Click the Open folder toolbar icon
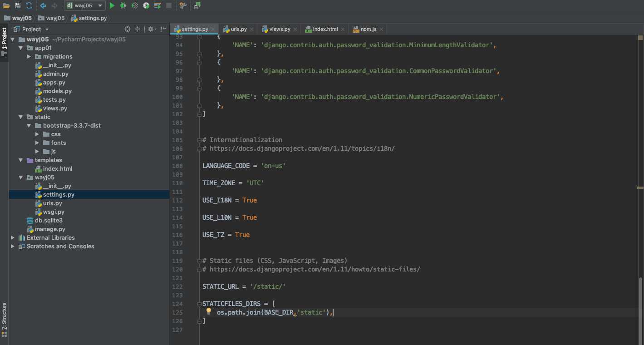Image resolution: width=644 pixels, height=345 pixels. click(6, 5)
